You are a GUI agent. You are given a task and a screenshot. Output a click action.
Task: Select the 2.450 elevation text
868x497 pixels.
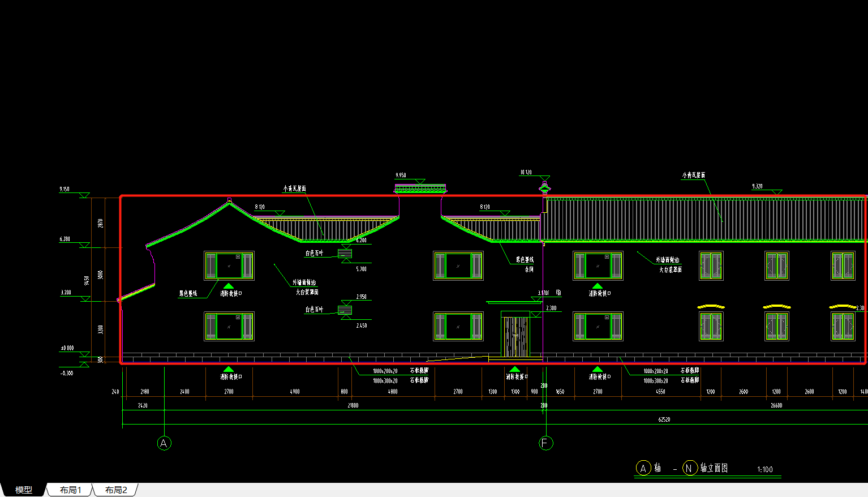(x=361, y=325)
